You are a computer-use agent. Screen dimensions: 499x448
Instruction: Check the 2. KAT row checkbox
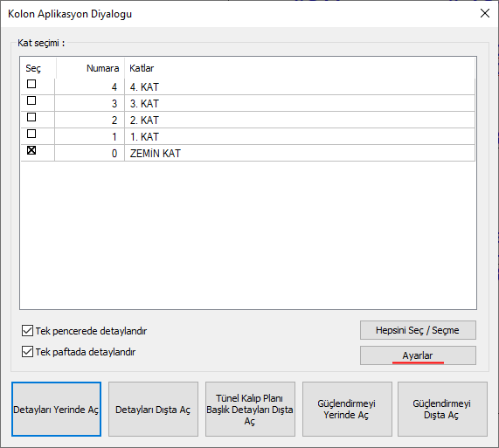(x=31, y=117)
